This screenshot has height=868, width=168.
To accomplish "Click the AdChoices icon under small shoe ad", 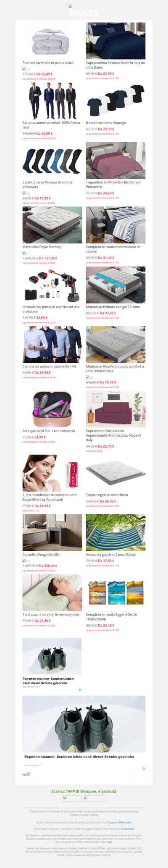I will click(80, 690).
